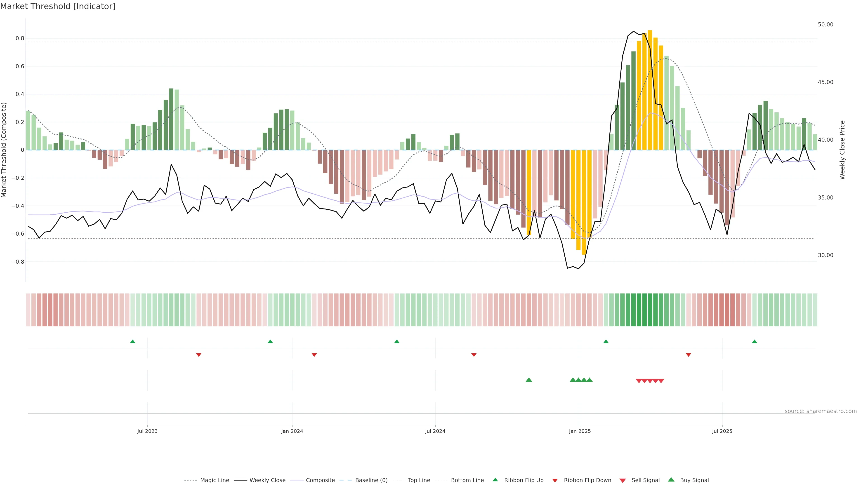868x488 pixels.
Task: Click the Weekly Close Price axis title
Action: 842,150
